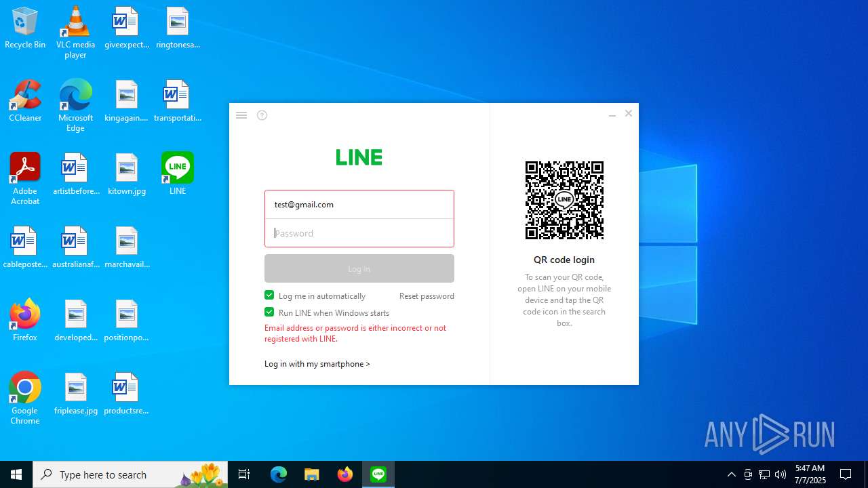Open File Explorer from the taskbar
Image resolution: width=868 pixels, height=488 pixels.
[x=311, y=474]
